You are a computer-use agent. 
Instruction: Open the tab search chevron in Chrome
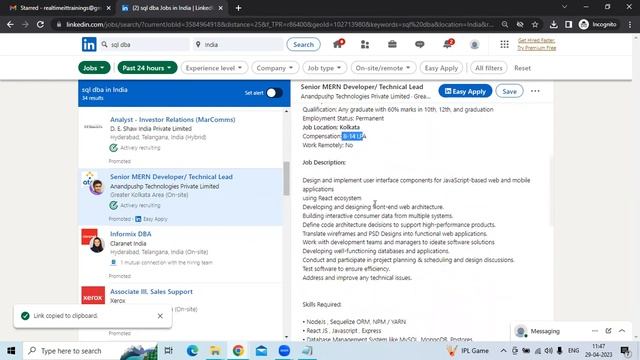pyautogui.click(x=564, y=7)
